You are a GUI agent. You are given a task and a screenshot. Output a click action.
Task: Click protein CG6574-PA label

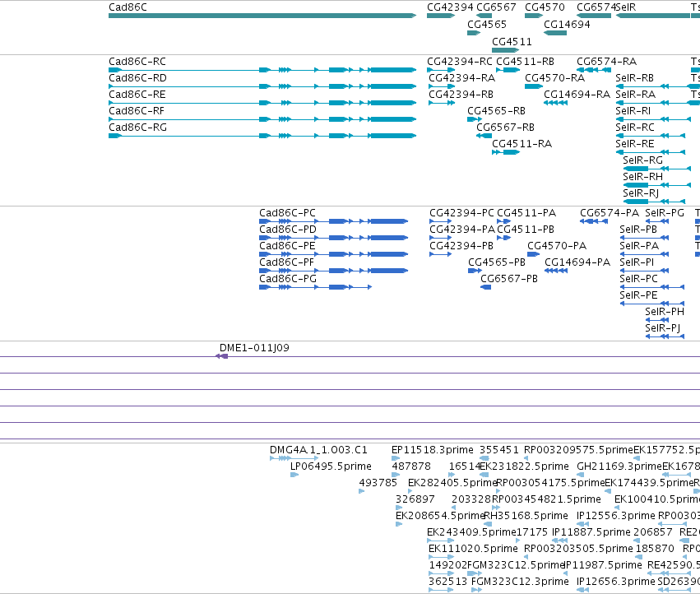pos(610,212)
